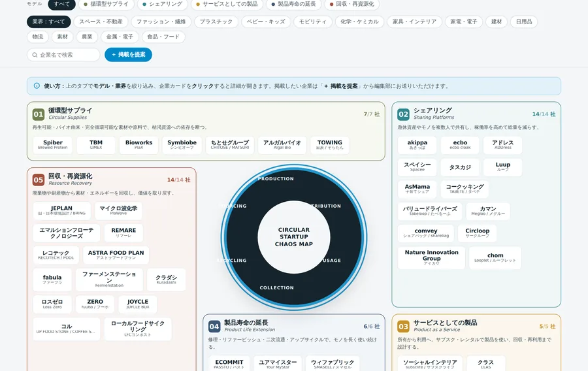Filter by 回収・再資源化 model
Screen dimensions: 588x371
tap(351, 4)
